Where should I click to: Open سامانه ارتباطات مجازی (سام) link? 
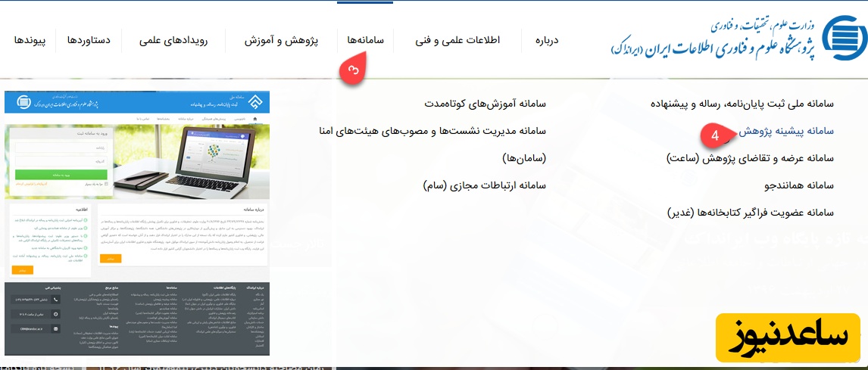tap(485, 185)
